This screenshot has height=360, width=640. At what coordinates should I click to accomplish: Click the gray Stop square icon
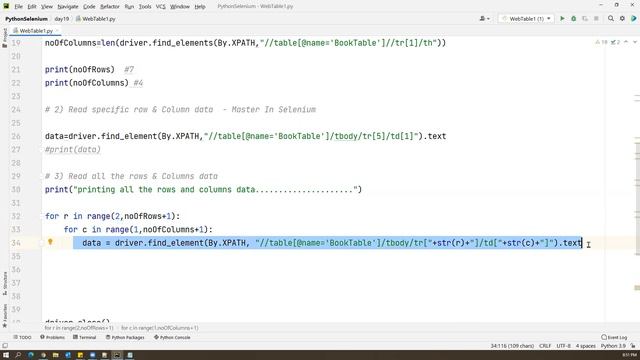point(596,19)
